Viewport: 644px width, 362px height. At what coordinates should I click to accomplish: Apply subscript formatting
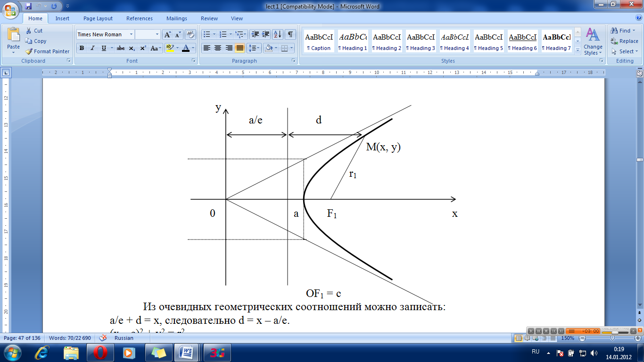coord(132,48)
